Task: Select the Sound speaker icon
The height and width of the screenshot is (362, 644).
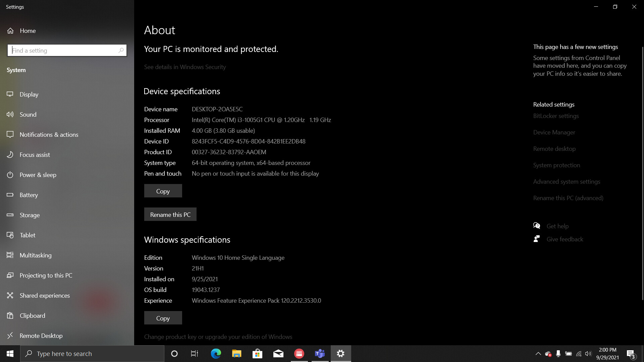Action: pyautogui.click(x=10, y=114)
